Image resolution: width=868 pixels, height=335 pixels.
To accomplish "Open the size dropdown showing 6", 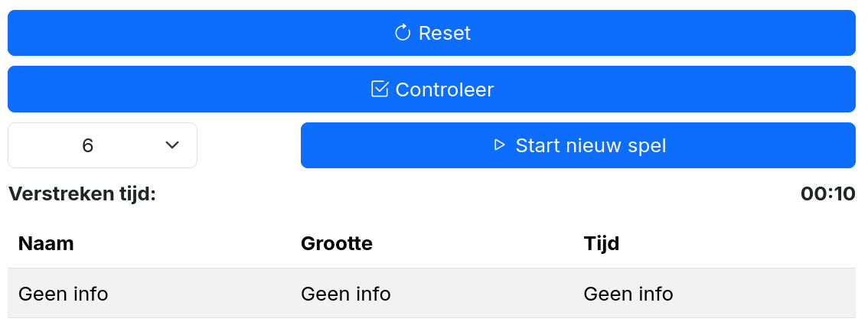I will click(x=103, y=145).
